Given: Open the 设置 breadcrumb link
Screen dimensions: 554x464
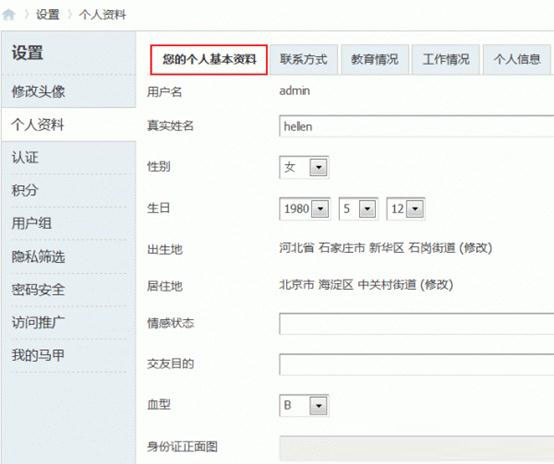Looking at the screenshot, I should click(x=48, y=14).
